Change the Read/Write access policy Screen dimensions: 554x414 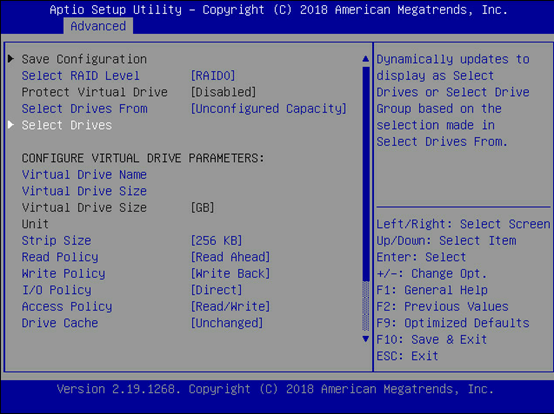point(230,307)
